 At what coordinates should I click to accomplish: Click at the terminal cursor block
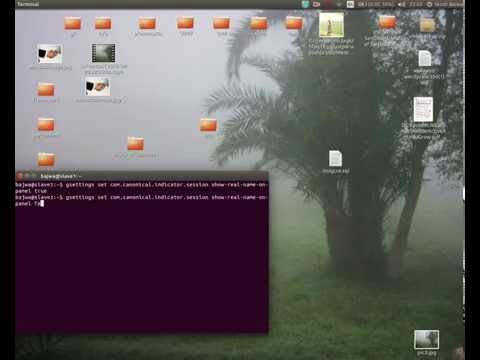(42, 203)
